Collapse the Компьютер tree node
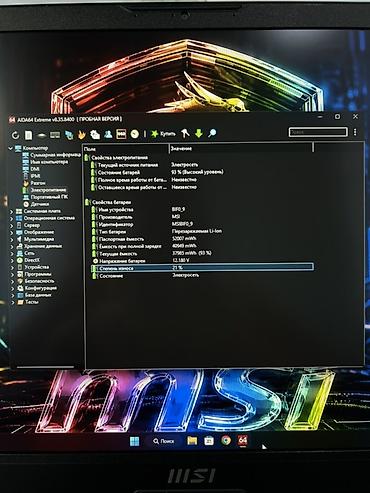 (x=11, y=148)
